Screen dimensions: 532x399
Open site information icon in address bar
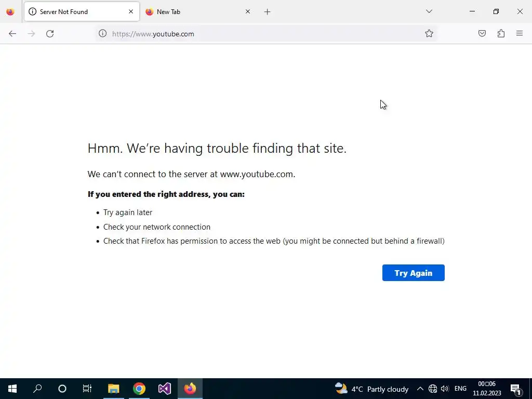(102, 34)
